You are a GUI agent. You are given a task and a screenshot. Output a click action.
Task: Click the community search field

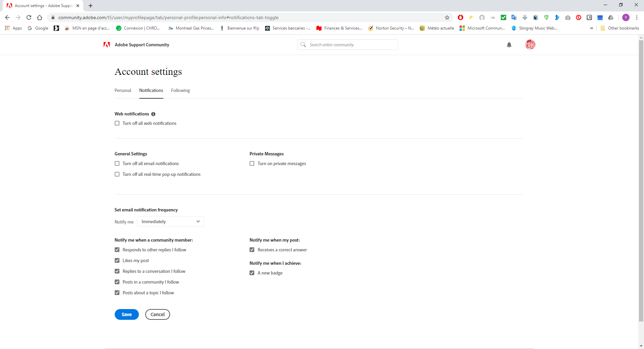coord(347,44)
